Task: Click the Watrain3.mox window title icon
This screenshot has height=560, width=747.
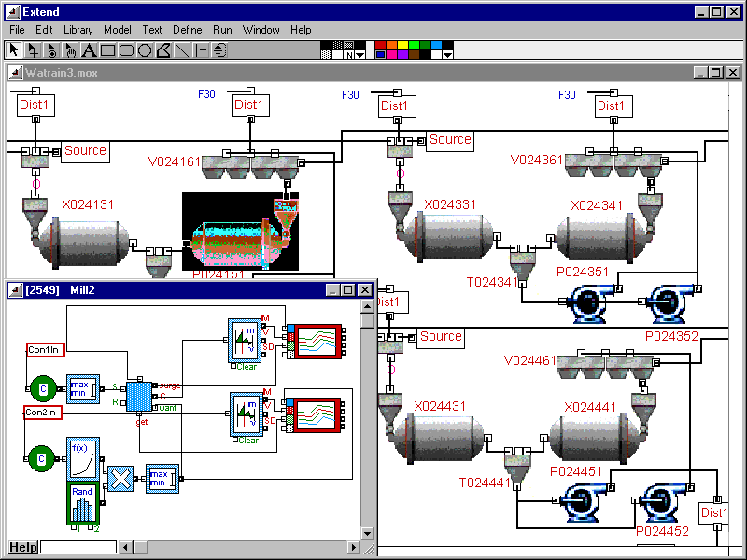Action: [x=16, y=73]
